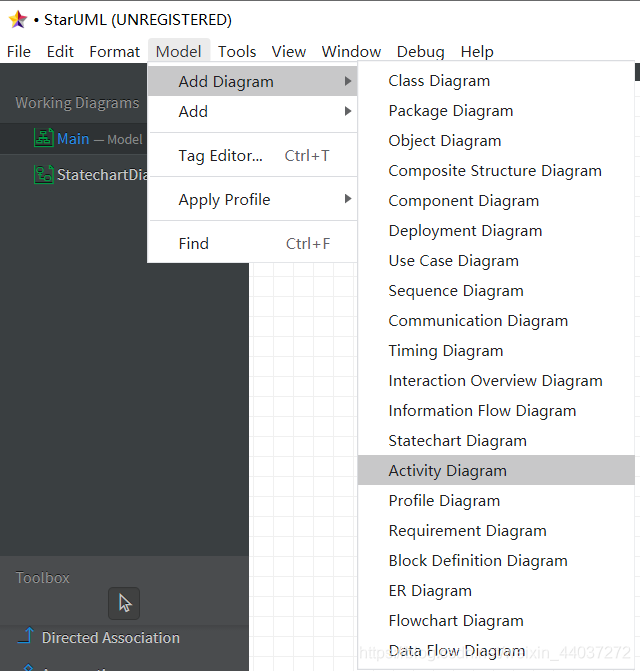Choose Add Diagram in Model menu
640x671 pixels.
[252, 81]
